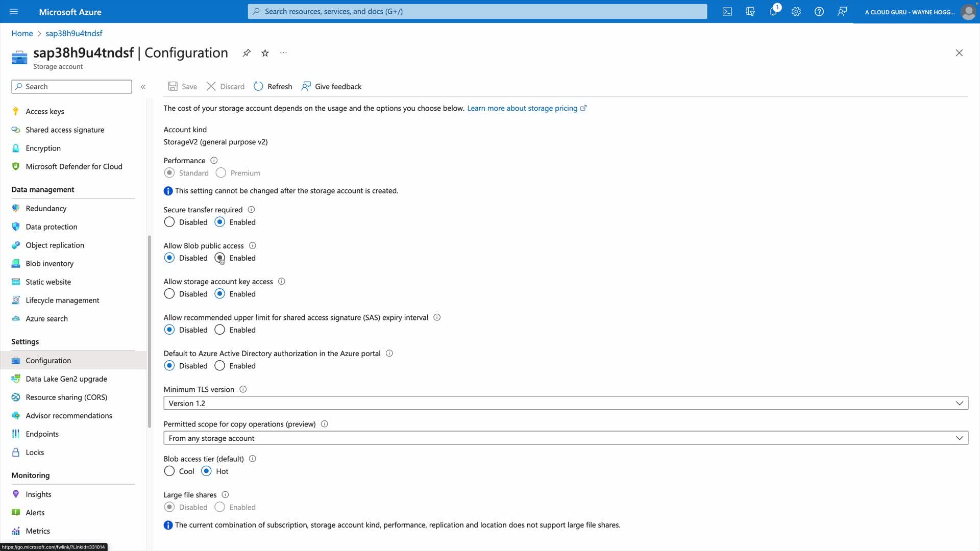The image size is (980, 551).
Task: Click the Refresh button
Action: [273, 87]
